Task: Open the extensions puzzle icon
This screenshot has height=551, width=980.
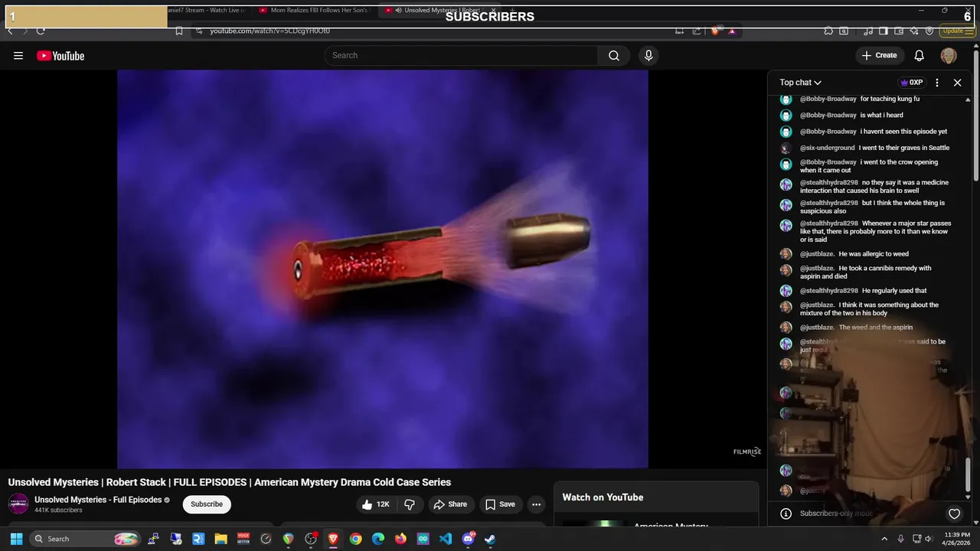Action: pyautogui.click(x=828, y=31)
